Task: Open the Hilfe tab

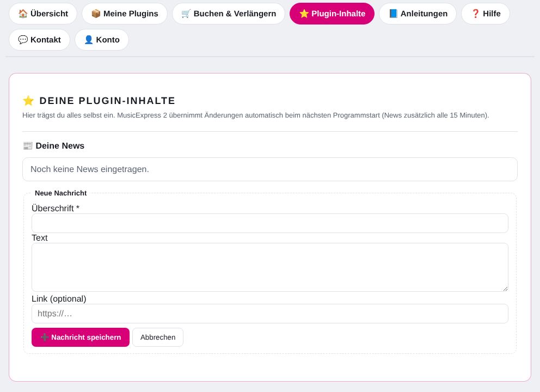Action: click(486, 14)
